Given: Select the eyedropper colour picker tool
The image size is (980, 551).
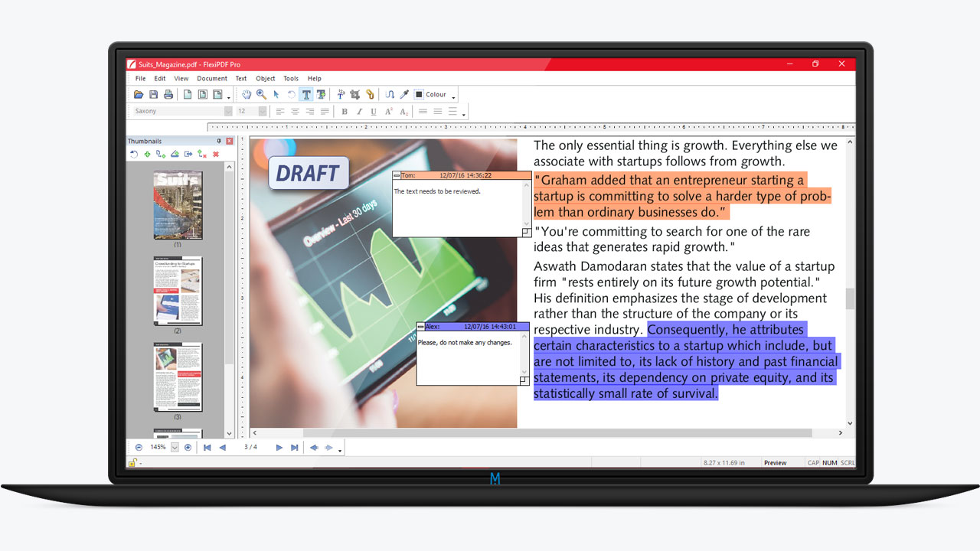Looking at the screenshot, I should click(404, 95).
